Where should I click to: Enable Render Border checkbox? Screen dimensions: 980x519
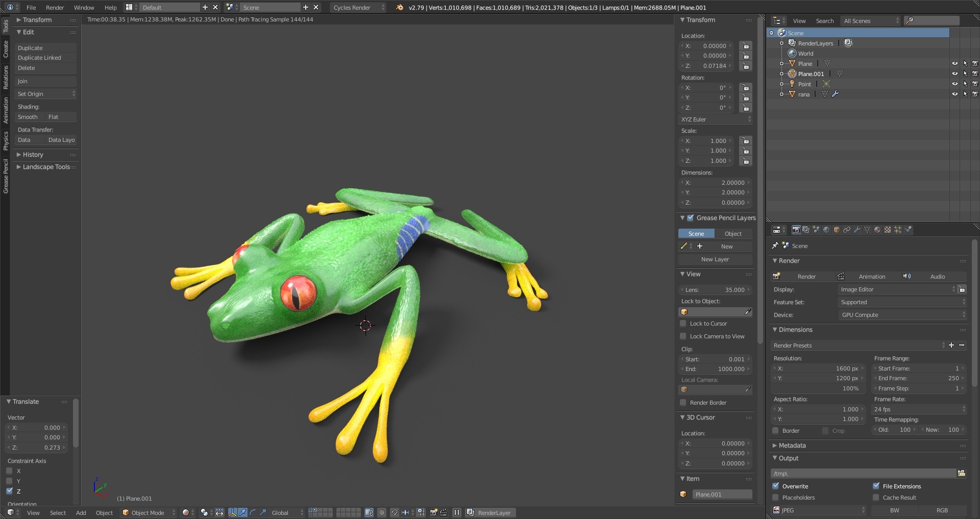(683, 403)
